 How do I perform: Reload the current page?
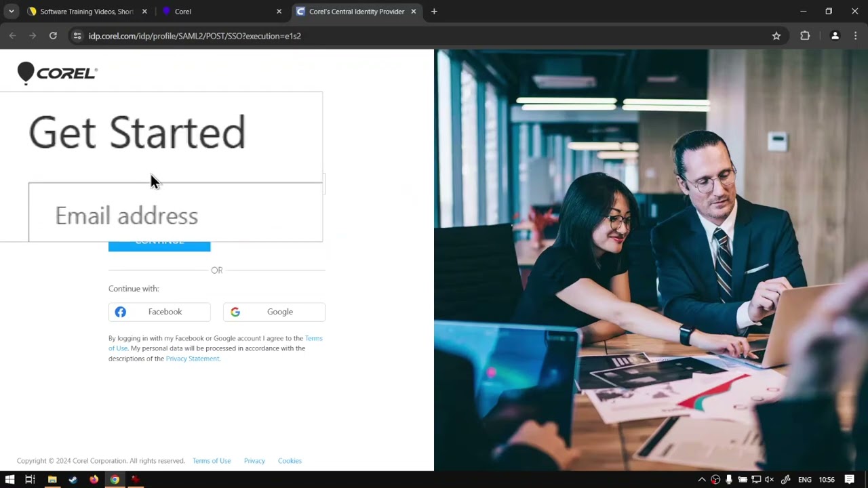(x=53, y=36)
